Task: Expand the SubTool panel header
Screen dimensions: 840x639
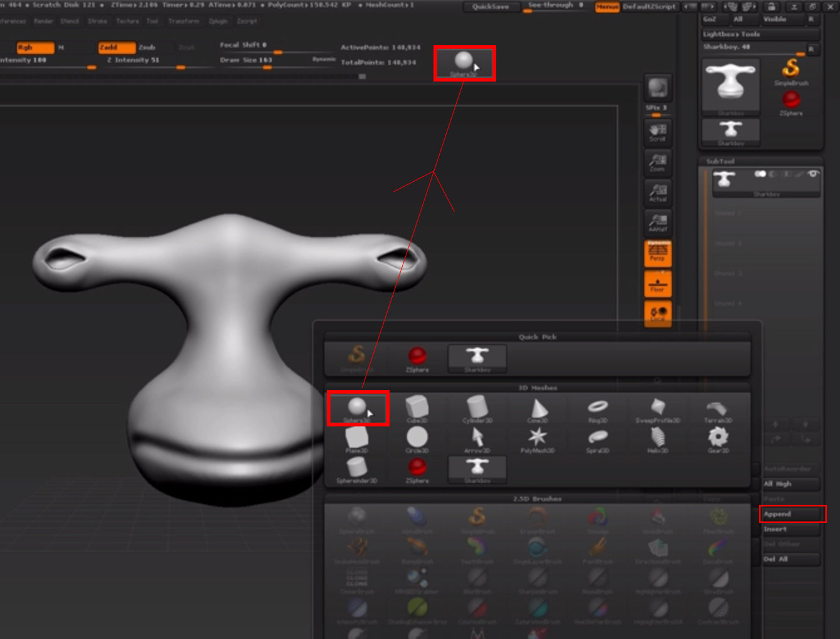Action: tap(720, 162)
